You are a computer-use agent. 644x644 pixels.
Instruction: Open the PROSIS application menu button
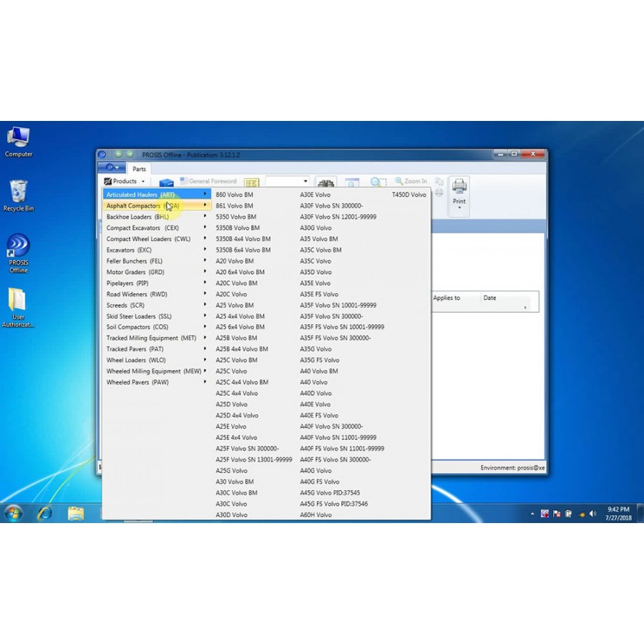coord(112,167)
